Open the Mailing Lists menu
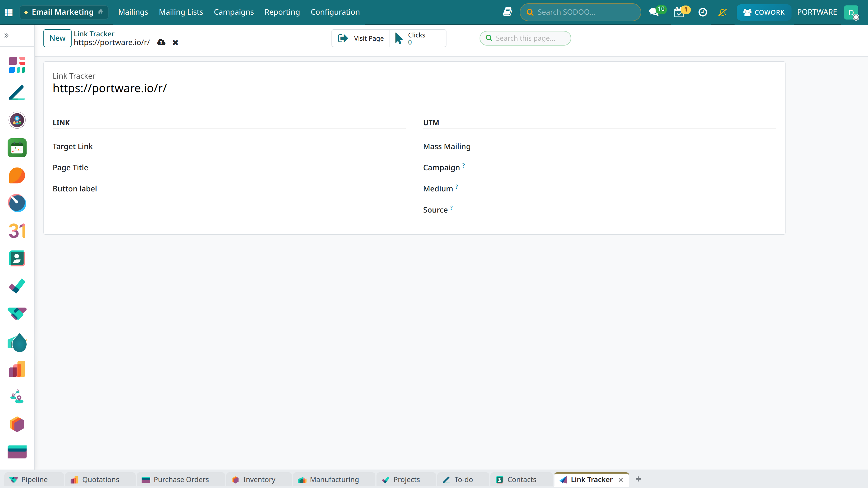The width and height of the screenshot is (868, 488). pyautogui.click(x=181, y=12)
